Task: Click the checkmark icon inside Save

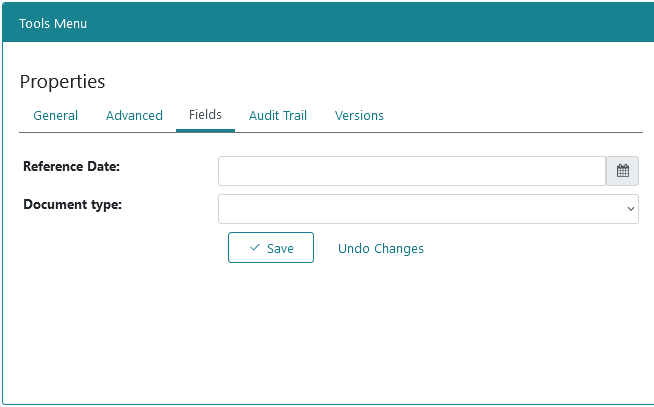Action: (255, 248)
